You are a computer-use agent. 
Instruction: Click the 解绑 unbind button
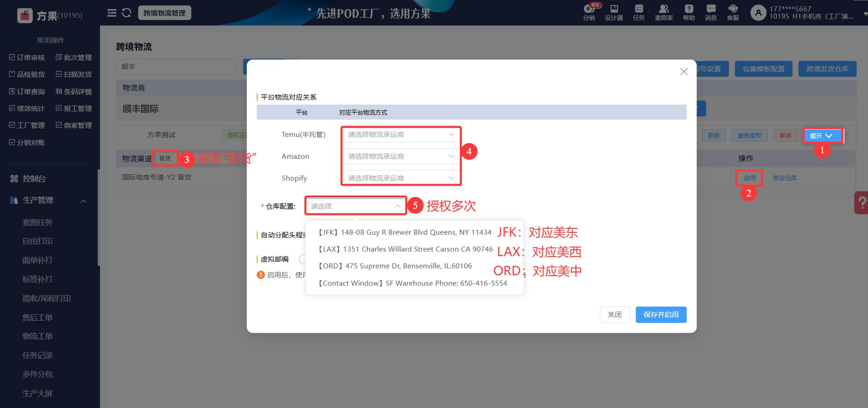[785, 136]
